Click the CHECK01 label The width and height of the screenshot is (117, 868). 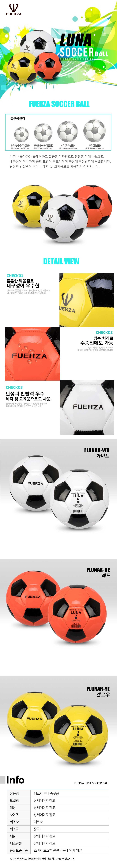click(15, 275)
